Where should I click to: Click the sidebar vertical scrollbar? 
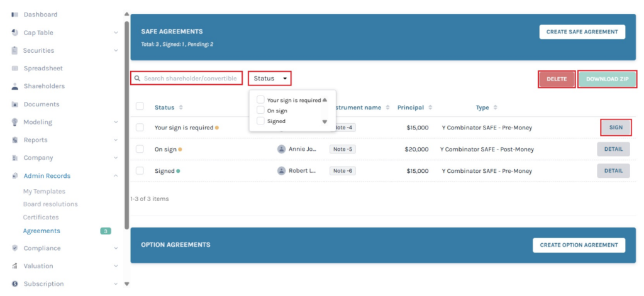126,126
